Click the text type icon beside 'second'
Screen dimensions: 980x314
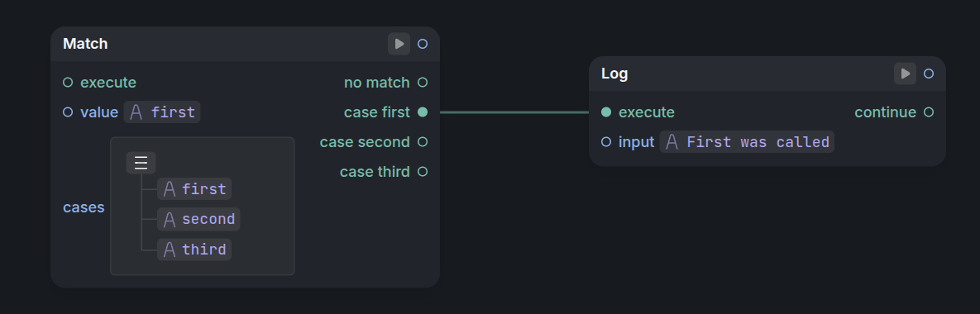pyautogui.click(x=169, y=219)
